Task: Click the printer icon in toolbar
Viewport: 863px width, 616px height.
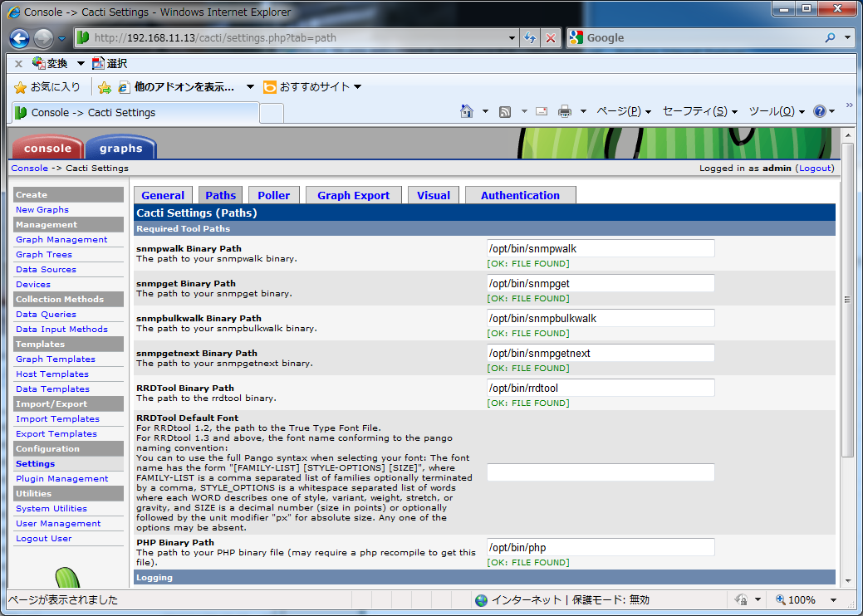Action: click(x=565, y=111)
